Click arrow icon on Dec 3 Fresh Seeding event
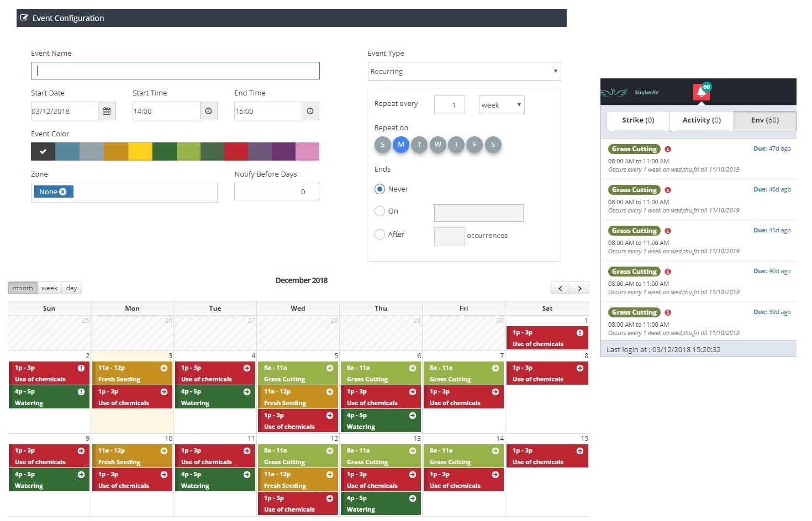812x521 pixels. click(x=164, y=368)
